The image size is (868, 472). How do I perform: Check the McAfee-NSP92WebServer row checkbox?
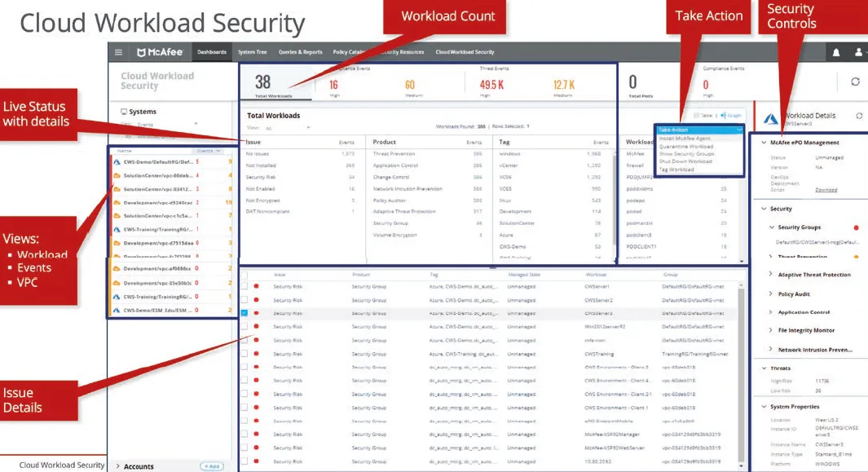(x=245, y=448)
